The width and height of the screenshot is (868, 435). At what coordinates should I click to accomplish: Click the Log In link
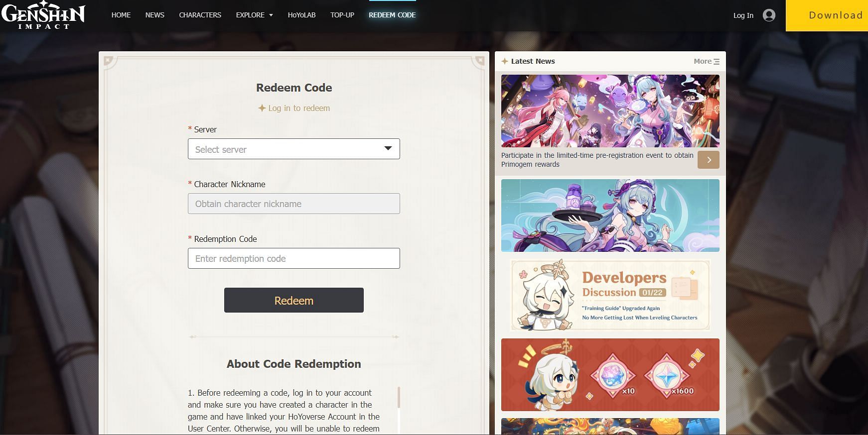point(743,15)
